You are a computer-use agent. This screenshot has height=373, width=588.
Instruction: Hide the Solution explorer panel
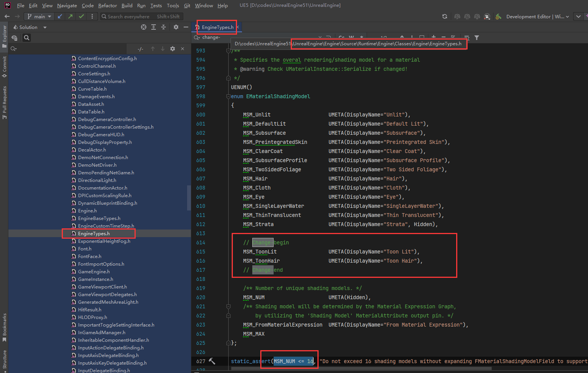point(186,27)
